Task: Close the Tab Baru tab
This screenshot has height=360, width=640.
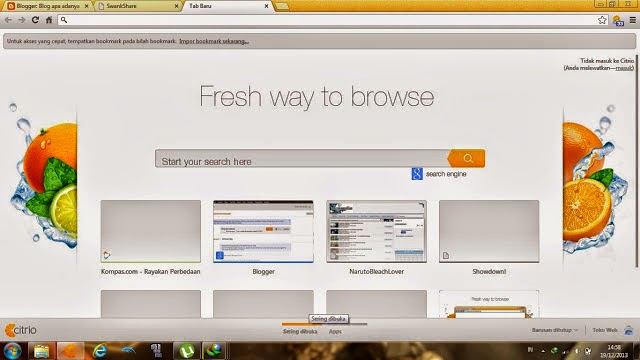Action: coord(266,6)
